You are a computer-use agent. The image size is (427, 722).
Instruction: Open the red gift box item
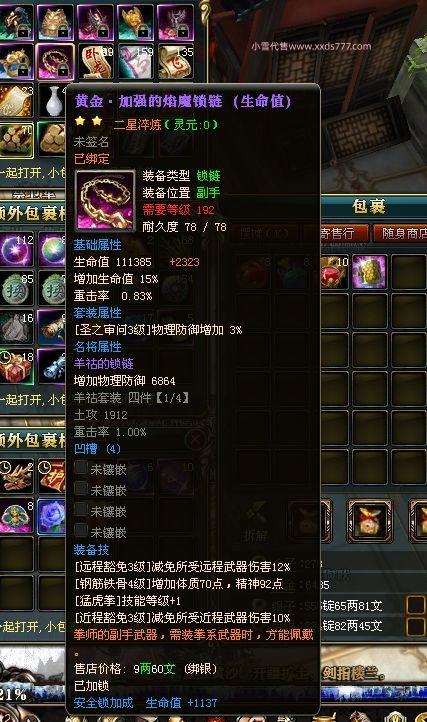[x=17, y=367]
